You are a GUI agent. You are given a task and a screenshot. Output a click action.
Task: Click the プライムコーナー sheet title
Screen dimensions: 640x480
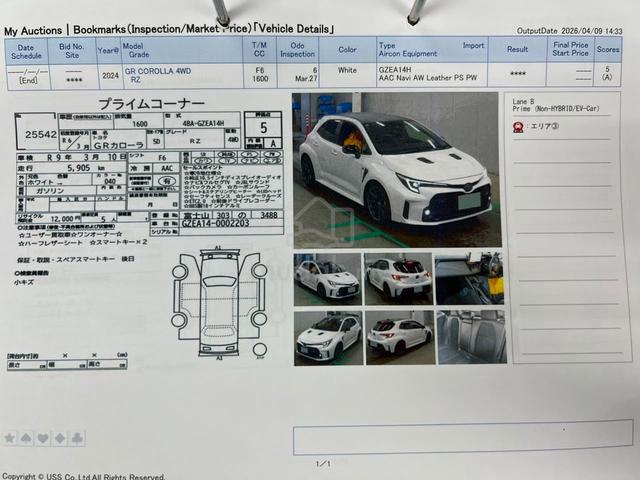tap(152, 104)
